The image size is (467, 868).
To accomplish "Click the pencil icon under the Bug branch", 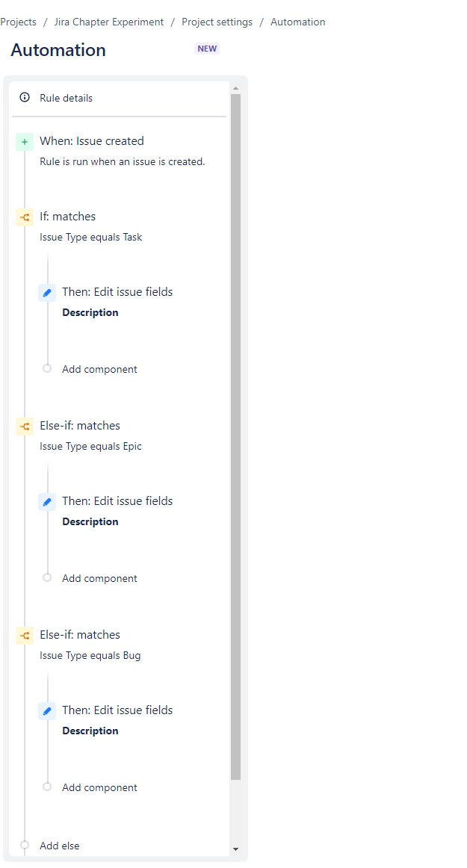I will coord(47,710).
